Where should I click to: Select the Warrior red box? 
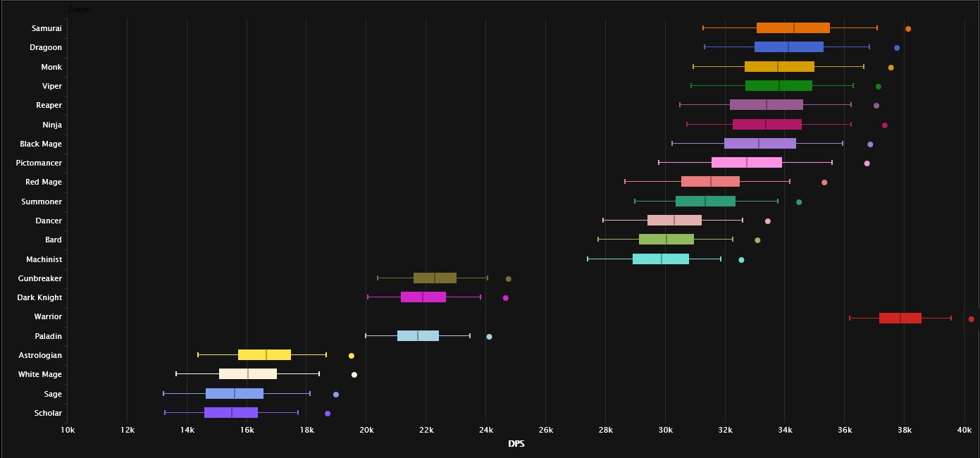tap(900, 318)
